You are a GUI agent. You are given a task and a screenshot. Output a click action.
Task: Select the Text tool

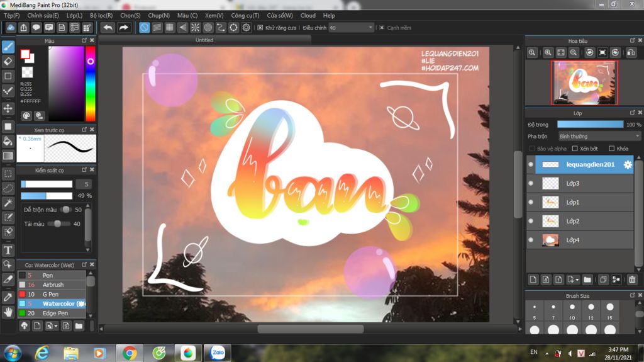(8, 250)
